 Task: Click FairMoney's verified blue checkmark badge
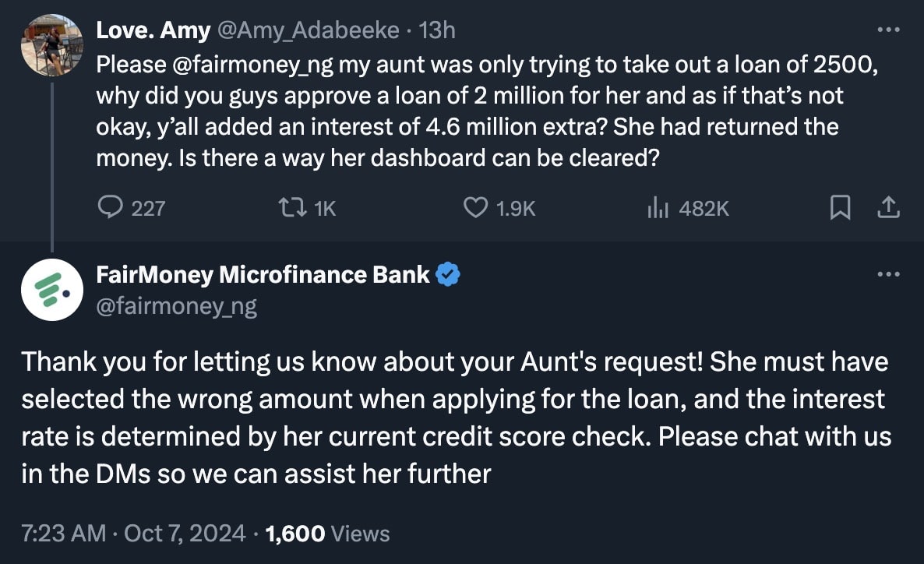(448, 274)
